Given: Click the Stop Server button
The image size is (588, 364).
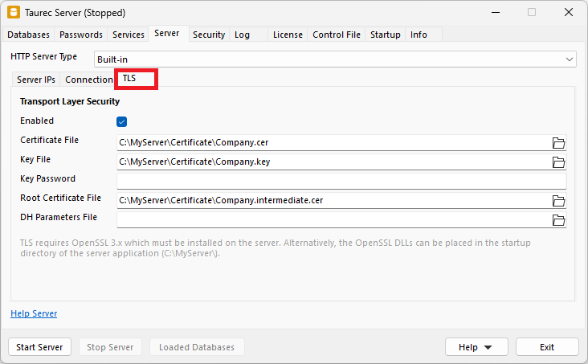Looking at the screenshot, I should click(110, 347).
